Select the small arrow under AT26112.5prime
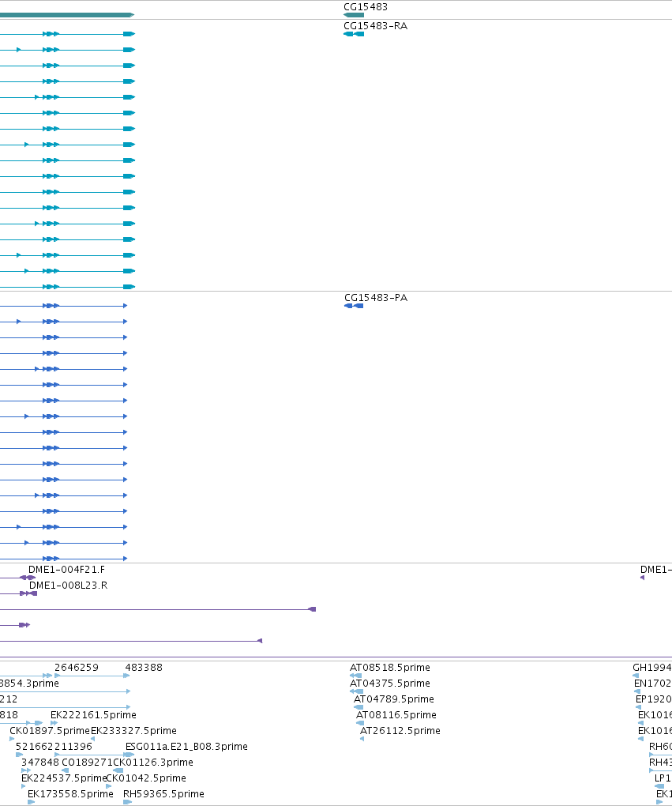This screenshot has width=672, height=806. point(362,739)
